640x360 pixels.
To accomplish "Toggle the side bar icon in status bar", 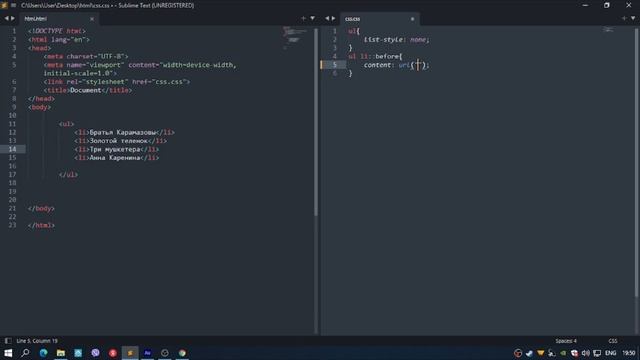I will click(x=8, y=340).
